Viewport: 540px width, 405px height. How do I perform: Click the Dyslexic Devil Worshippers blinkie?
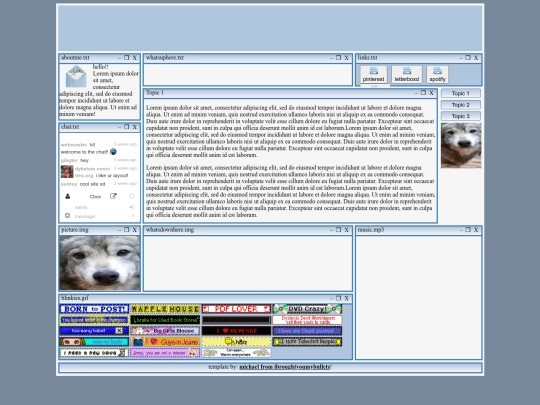(307, 320)
